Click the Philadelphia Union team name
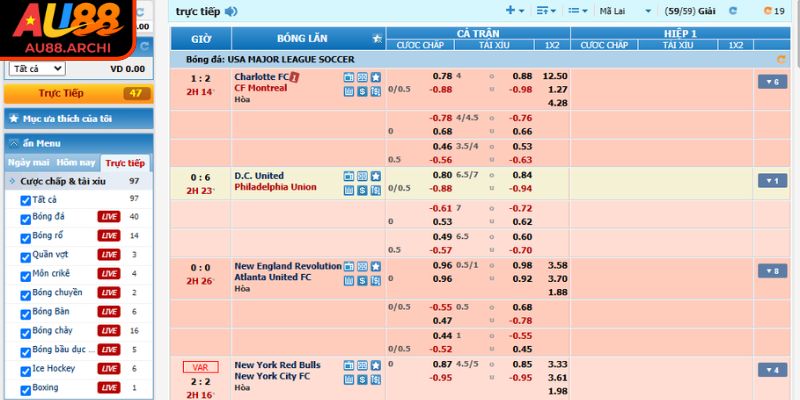This screenshot has width=800, height=400. 275,187
